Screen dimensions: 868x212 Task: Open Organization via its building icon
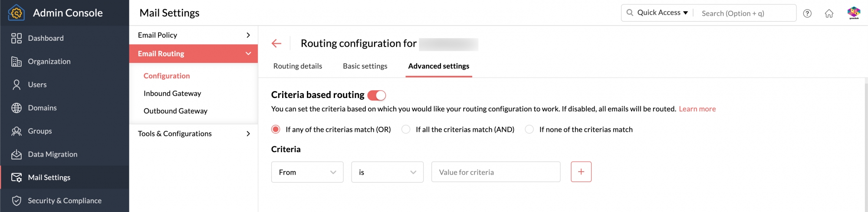16,62
